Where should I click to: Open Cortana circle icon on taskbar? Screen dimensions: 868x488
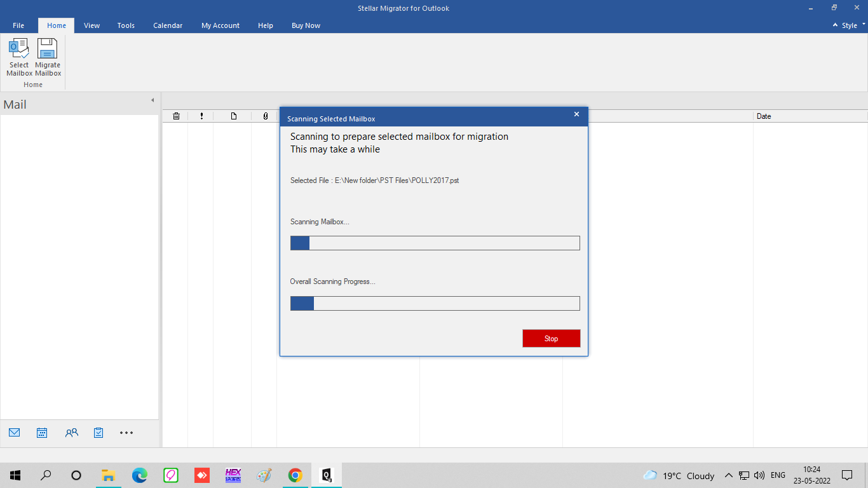(x=76, y=475)
